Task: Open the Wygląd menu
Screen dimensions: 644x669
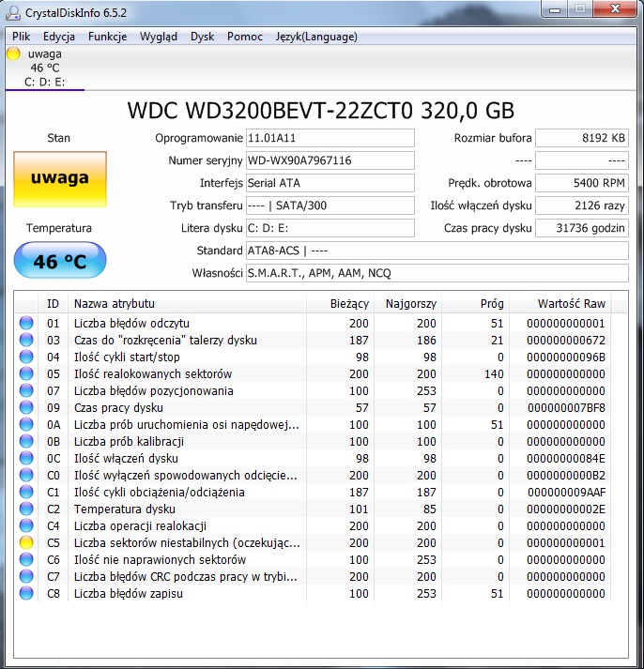Action: pyautogui.click(x=159, y=37)
